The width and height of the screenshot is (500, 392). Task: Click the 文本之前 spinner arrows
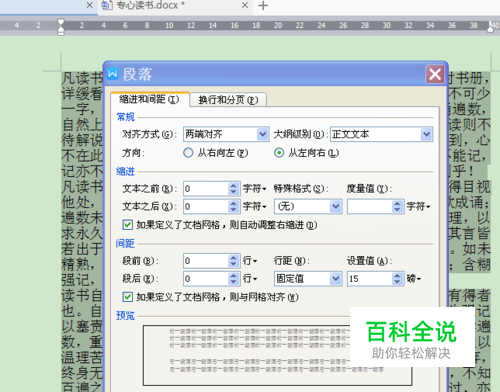[234, 189]
